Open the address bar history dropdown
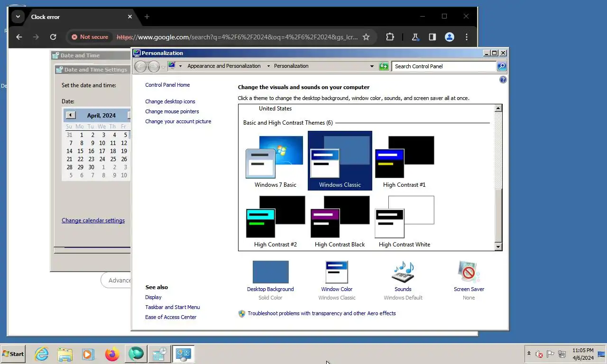The width and height of the screenshot is (607, 364). pos(372,66)
